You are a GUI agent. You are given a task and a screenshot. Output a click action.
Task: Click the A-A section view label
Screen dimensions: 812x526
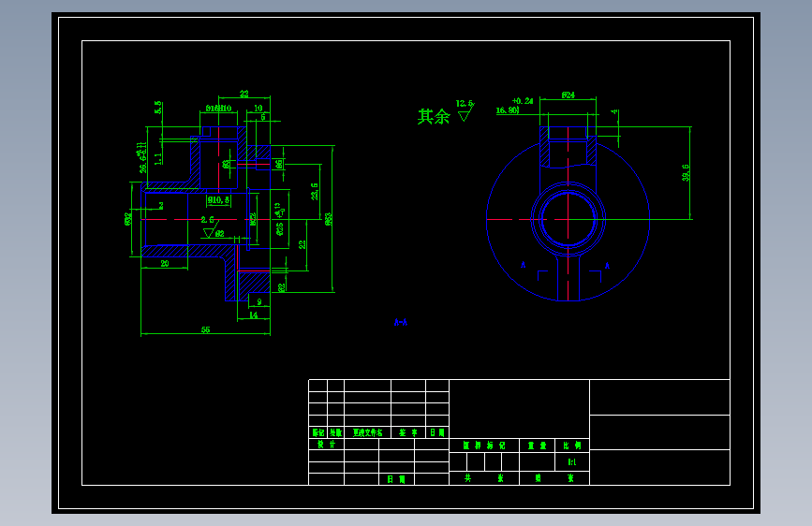pyautogui.click(x=401, y=323)
